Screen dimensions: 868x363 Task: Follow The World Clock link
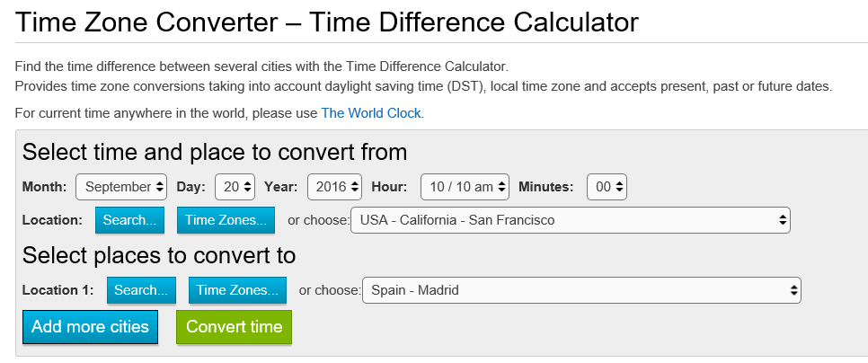coord(371,113)
